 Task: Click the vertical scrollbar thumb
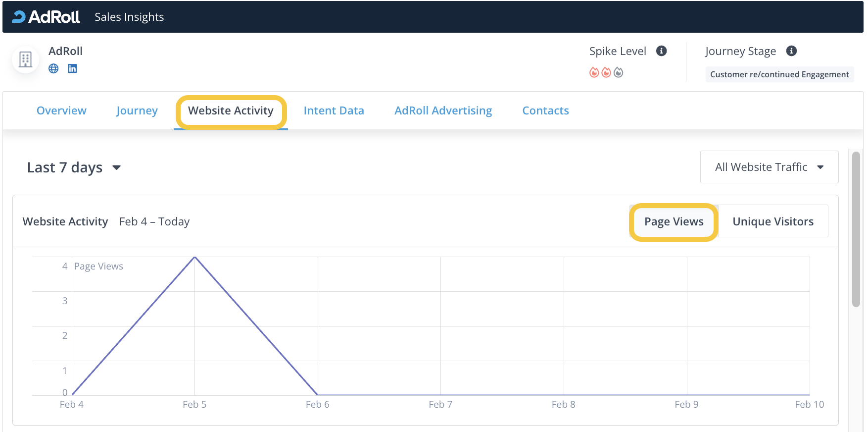856,229
